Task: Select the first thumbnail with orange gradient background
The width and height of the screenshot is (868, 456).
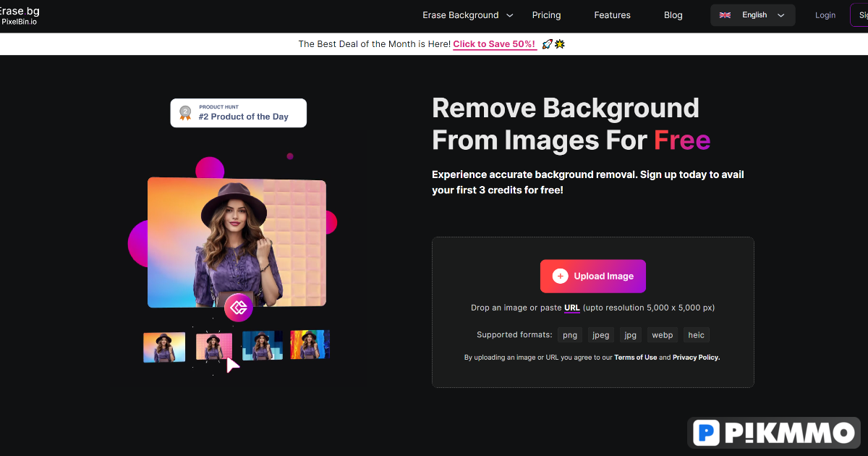Action: [x=164, y=347]
